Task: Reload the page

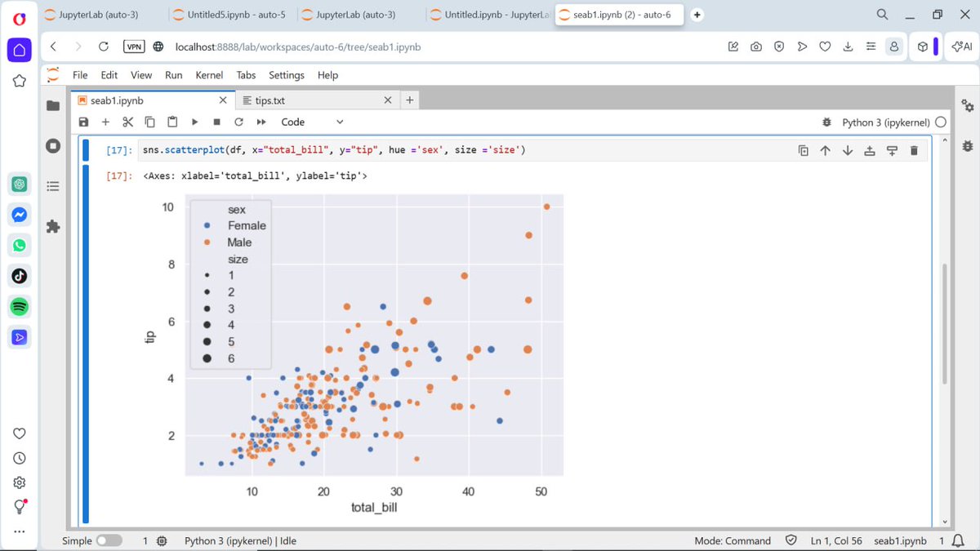Action: [104, 47]
